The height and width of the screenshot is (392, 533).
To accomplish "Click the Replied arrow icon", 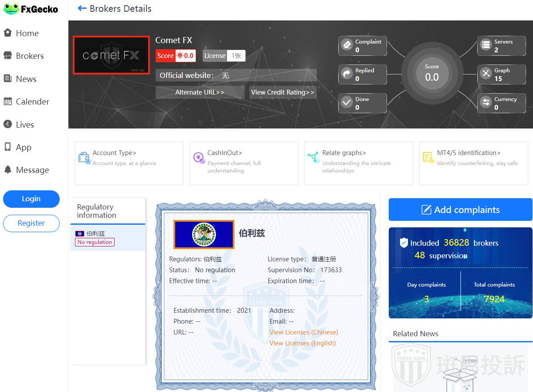I will coord(347,74).
